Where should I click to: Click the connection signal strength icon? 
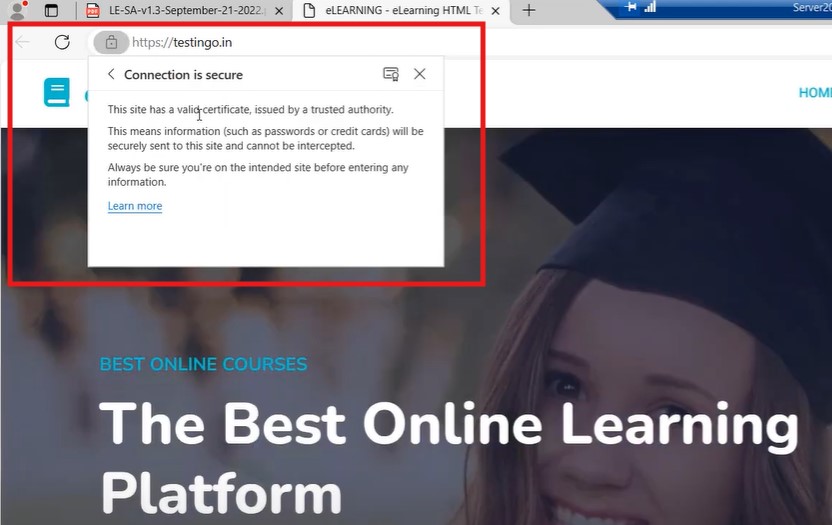[650, 7]
